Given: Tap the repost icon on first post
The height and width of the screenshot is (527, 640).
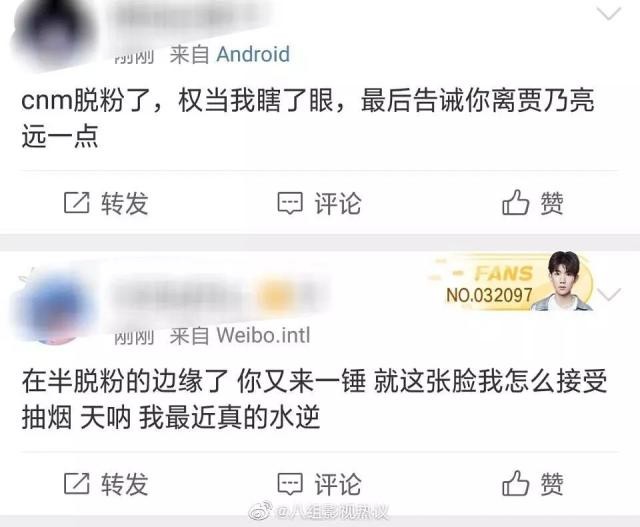Looking at the screenshot, I should (x=77, y=202).
